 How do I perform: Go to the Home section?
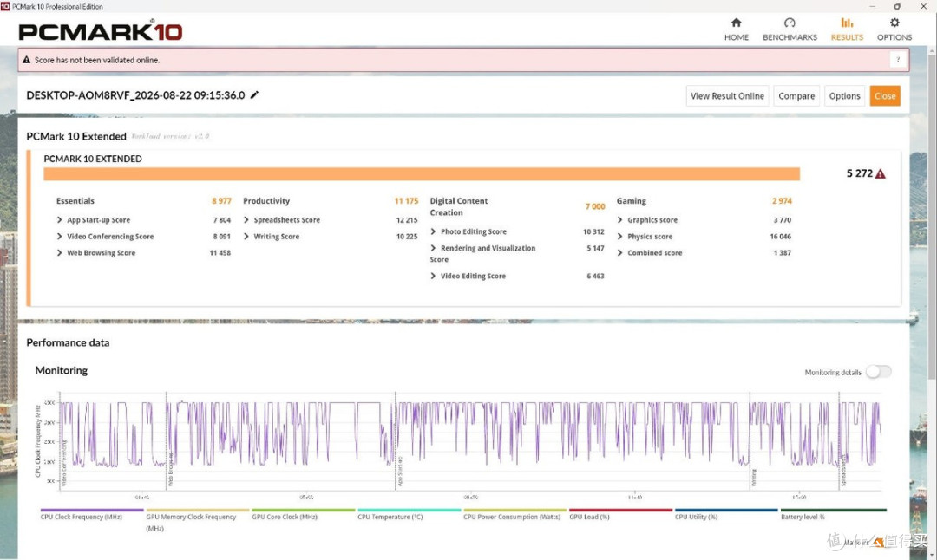tap(737, 29)
